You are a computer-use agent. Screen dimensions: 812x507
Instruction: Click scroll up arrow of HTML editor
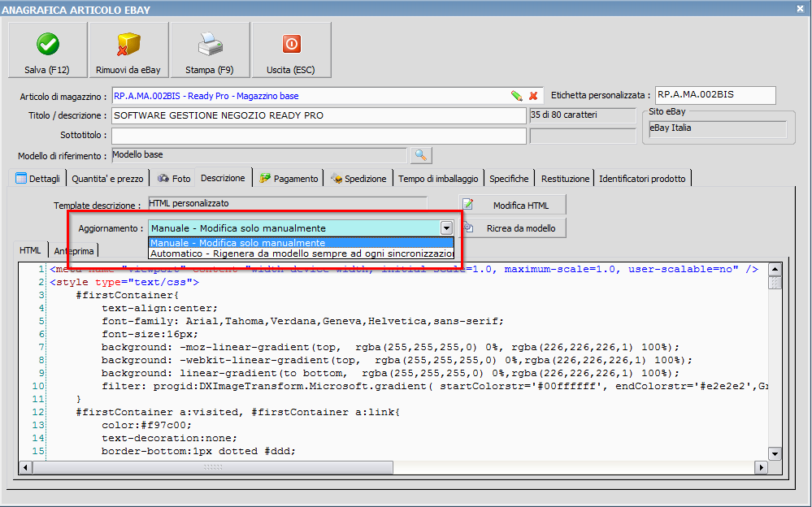[775, 269]
